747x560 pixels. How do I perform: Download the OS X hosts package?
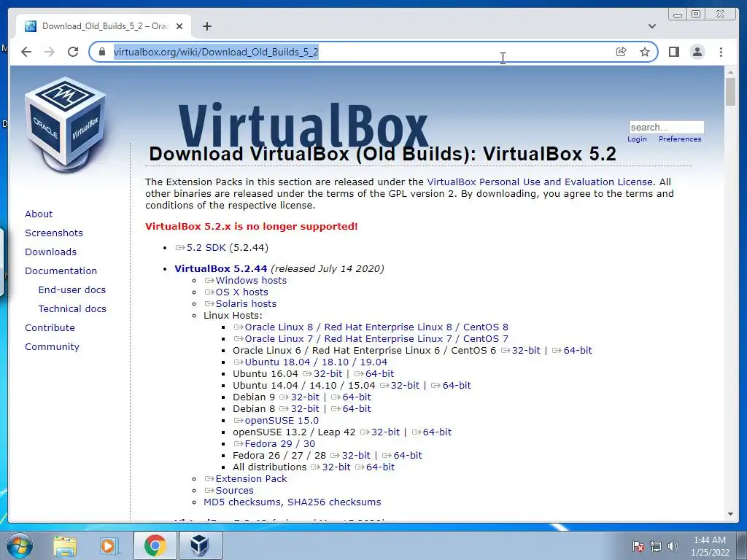237,292
